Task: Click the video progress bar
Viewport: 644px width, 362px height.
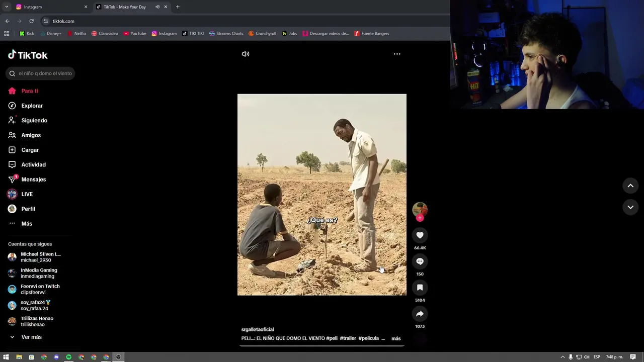Action: (322, 346)
